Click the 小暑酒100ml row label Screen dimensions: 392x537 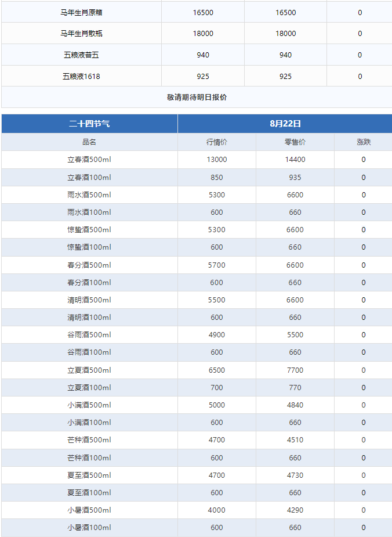click(89, 528)
